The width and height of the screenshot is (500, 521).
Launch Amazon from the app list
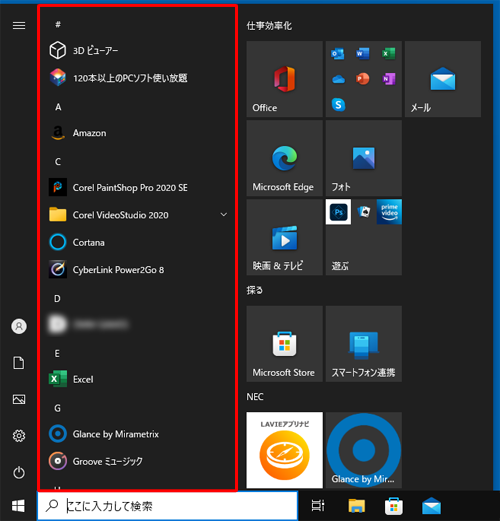point(137,133)
